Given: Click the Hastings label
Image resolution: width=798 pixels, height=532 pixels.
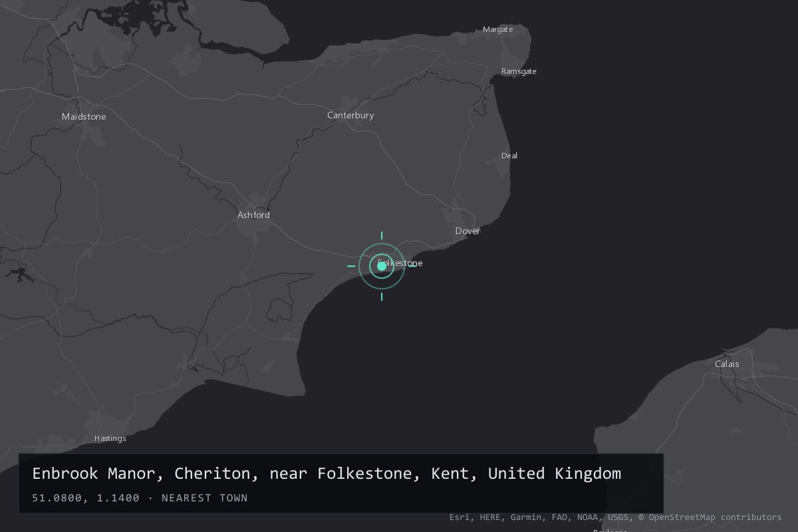Looking at the screenshot, I should click(x=110, y=439).
